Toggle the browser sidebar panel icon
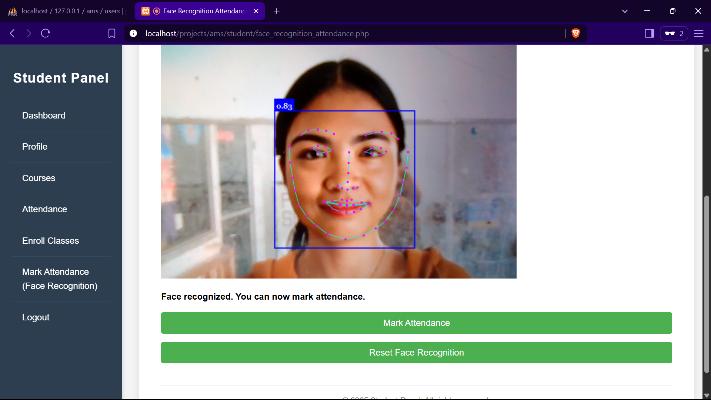This screenshot has height=400, width=711. click(649, 33)
